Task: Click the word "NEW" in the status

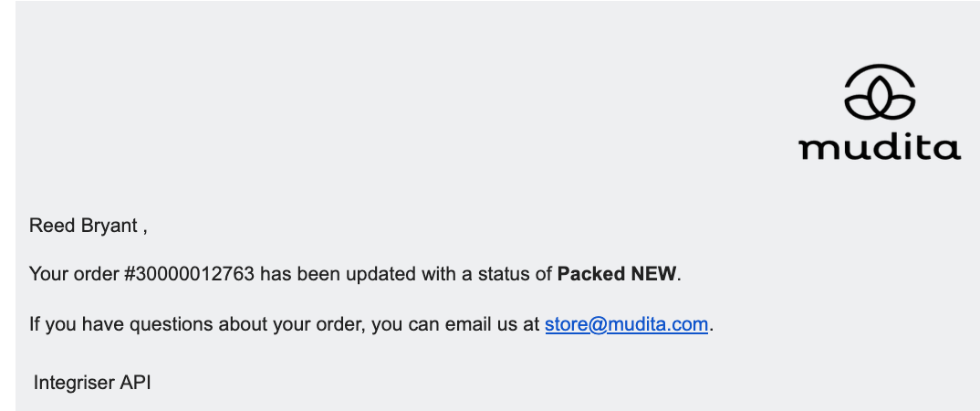Action: [x=653, y=274]
